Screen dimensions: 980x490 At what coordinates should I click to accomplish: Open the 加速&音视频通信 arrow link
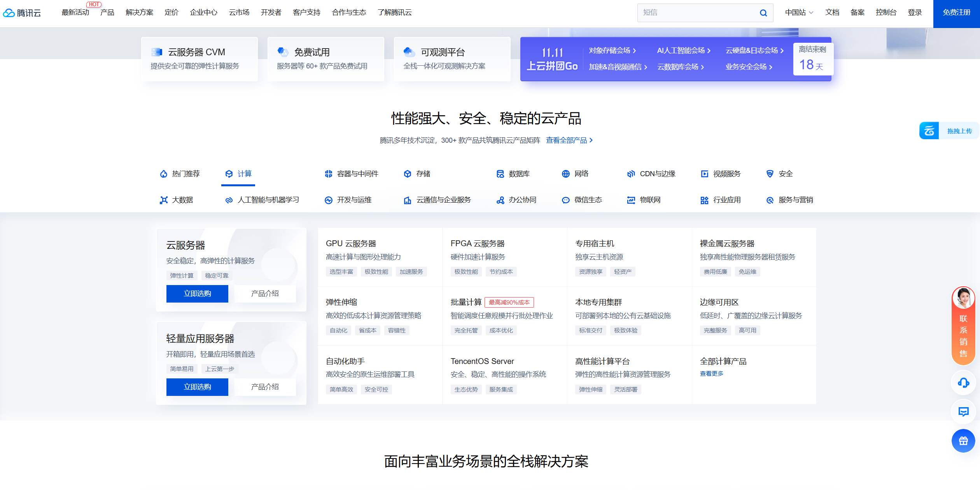click(x=618, y=67)
